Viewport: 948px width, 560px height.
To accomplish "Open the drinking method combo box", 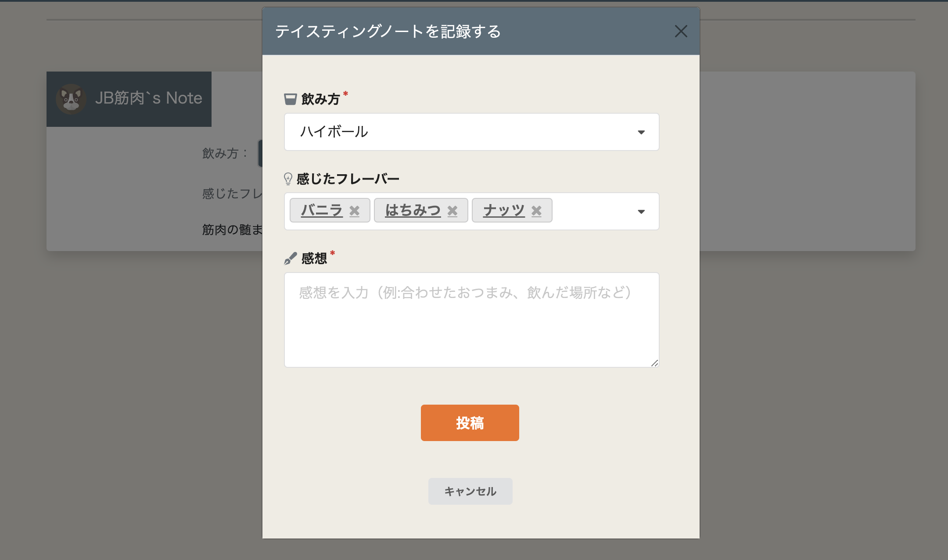I will [x=472, y=132].
